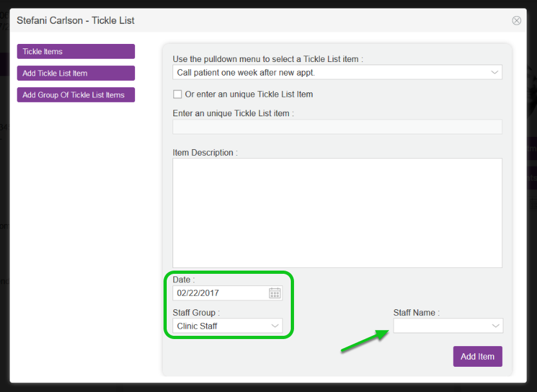Viewport: 537px width, 392px height.
Task: Open the calendar picker for Date
Action: pos(275,293)
